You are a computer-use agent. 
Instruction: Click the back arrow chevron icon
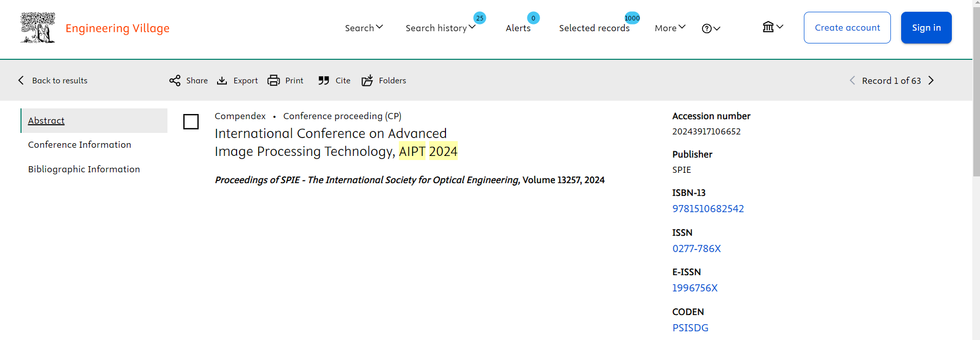21,80
